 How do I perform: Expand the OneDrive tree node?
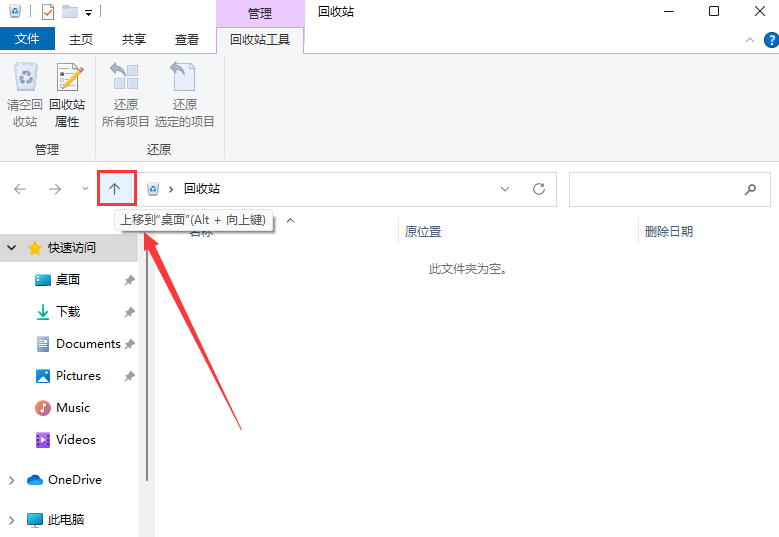[11, 480]
